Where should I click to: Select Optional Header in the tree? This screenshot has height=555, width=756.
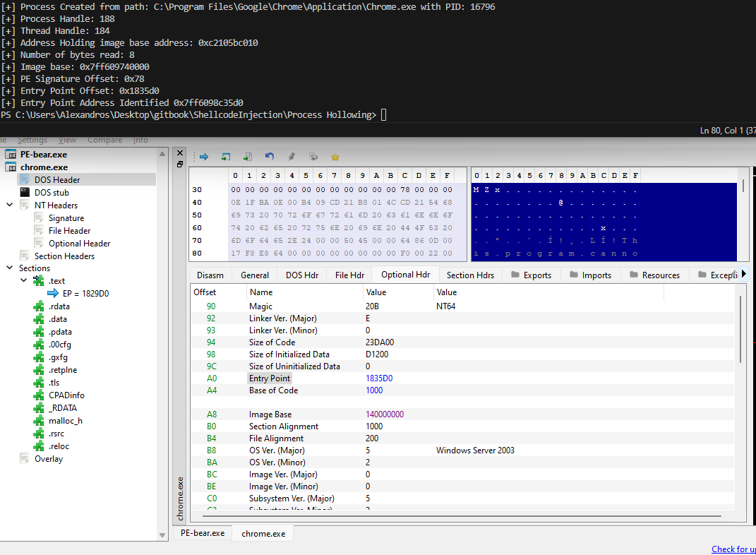[79, 244]
